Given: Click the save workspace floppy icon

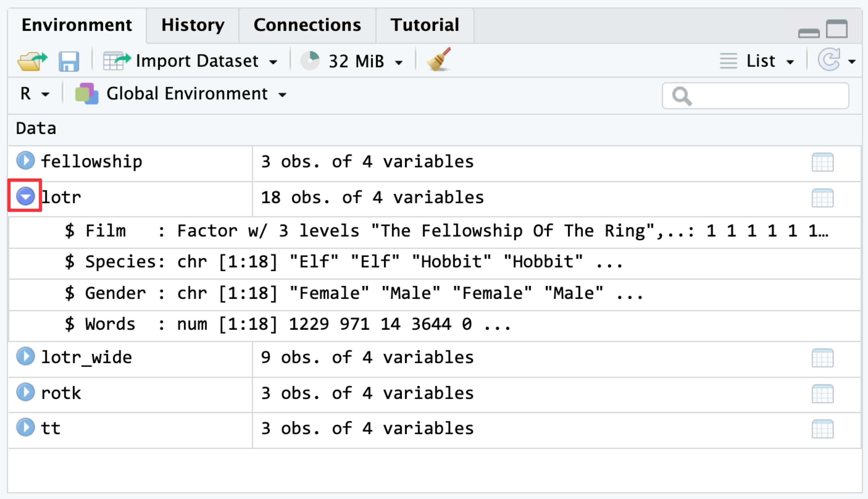Looking at the screenshot, I should (x=69, y=61).
